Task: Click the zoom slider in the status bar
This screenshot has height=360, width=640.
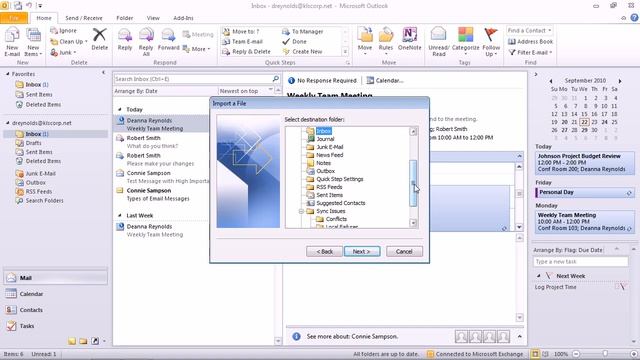Action: click(605, 354)
